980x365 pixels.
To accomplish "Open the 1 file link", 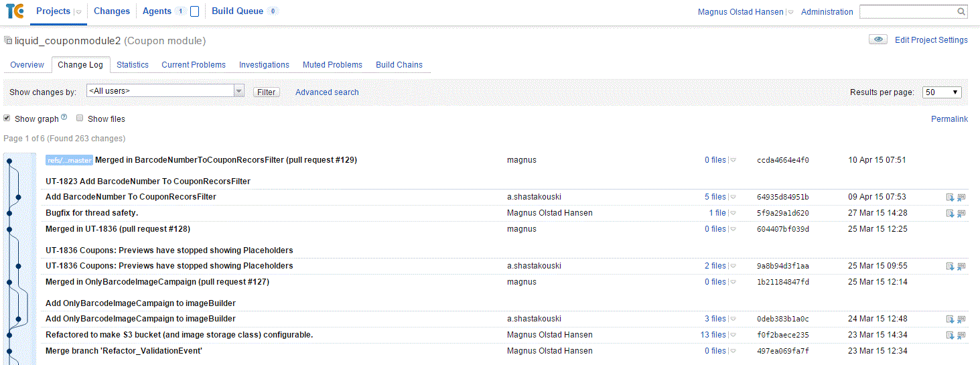I will click(717, 213).
